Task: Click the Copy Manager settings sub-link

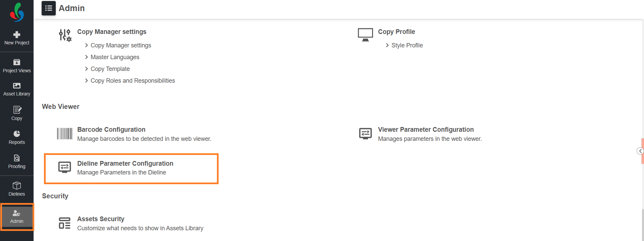Action: point(121,45)
